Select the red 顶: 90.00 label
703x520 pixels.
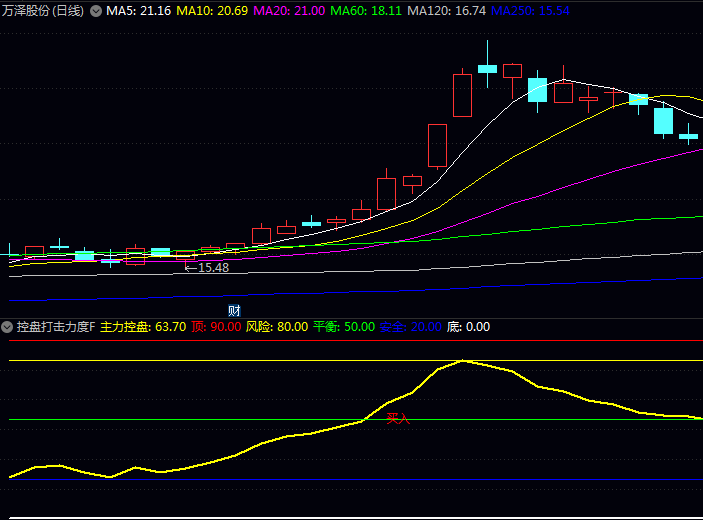[x=216, y=327]
